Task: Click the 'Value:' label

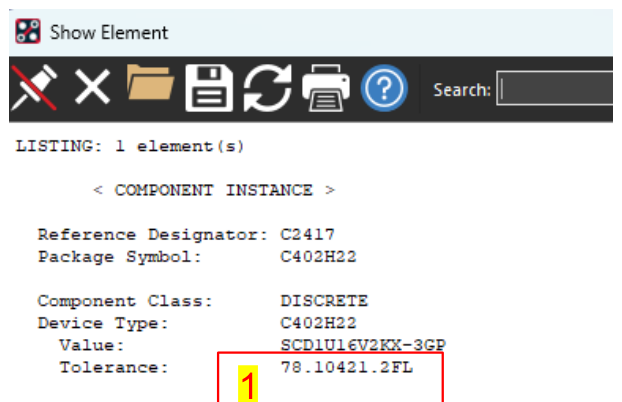Action: point(92,345)
